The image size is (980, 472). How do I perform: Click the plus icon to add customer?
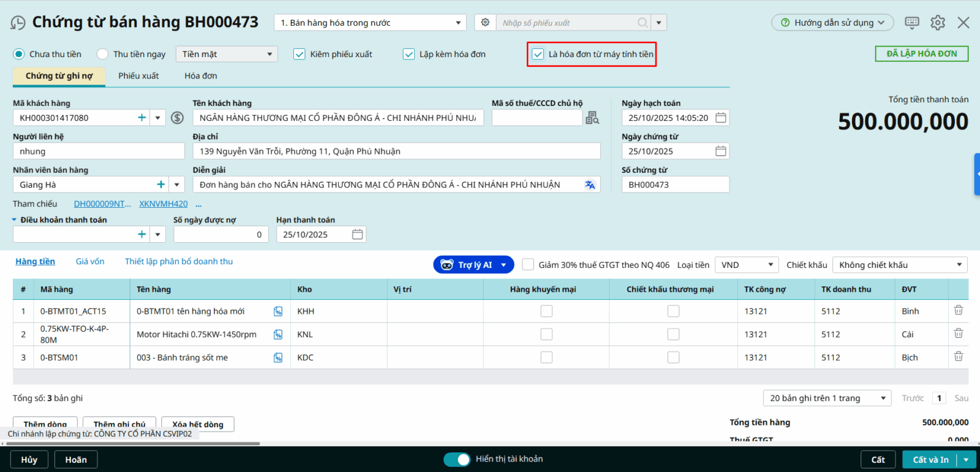142,118
